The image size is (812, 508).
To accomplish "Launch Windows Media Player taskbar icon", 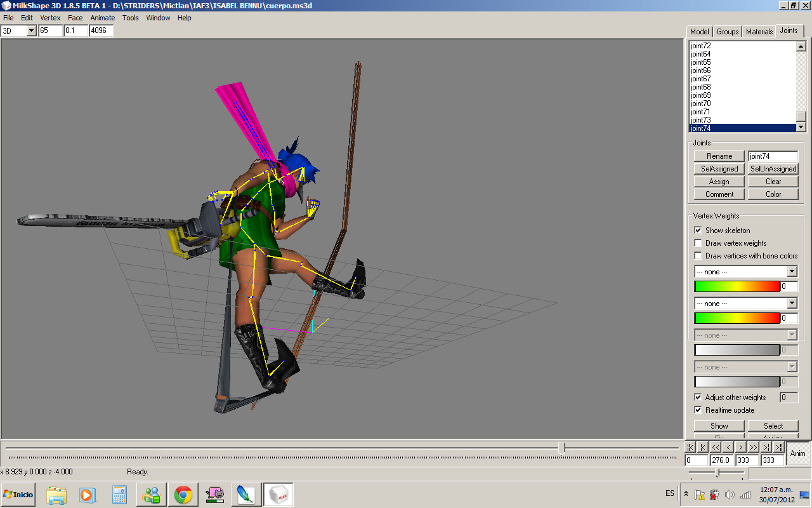I will point(88,495).
